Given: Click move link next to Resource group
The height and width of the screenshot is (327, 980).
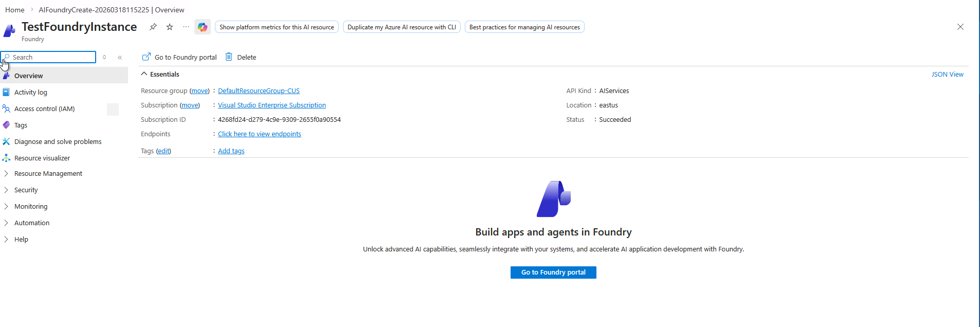Looking at the screenshot, I should (x=199, y=90).
